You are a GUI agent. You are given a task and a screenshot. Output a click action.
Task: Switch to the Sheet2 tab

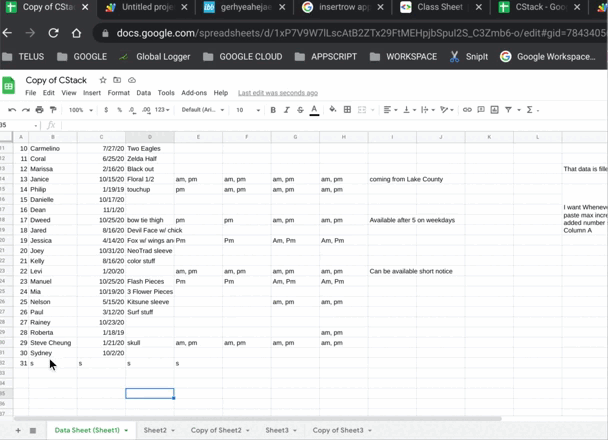(x=155, y=430)
